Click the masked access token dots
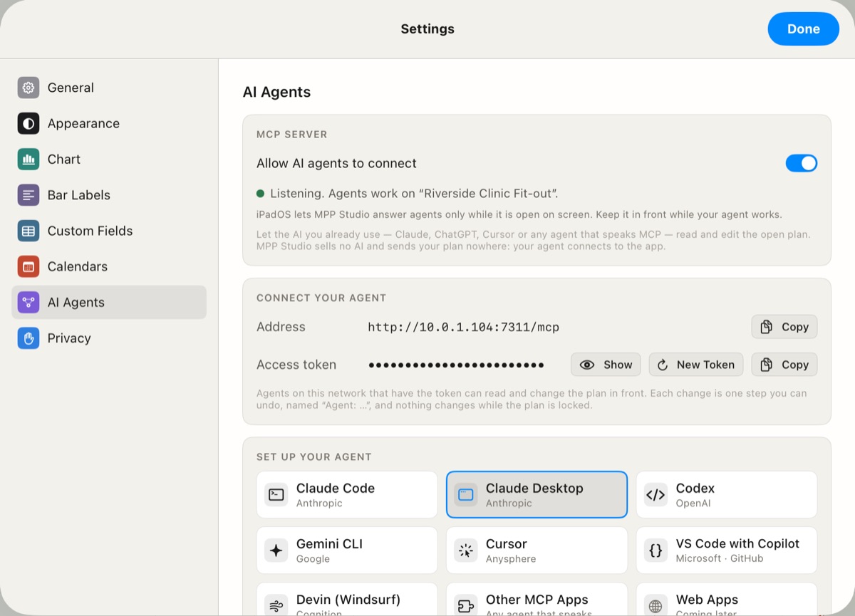The width and height of the screenshot is (855, 616). pos(456,365)
